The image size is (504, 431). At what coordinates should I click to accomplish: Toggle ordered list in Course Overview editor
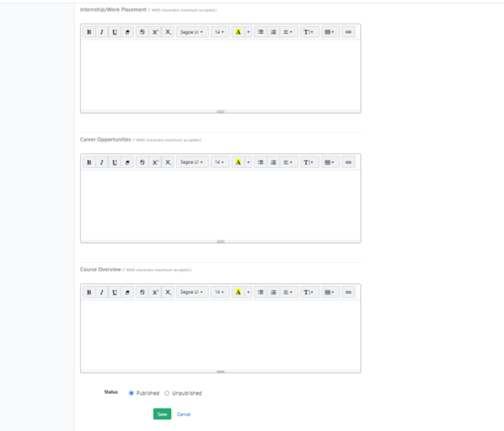pos(273,292)
